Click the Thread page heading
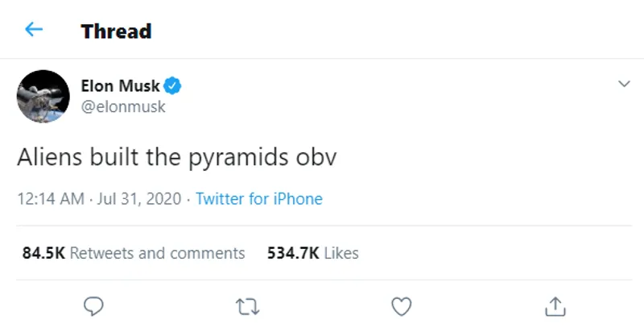Screen dimensions: 644x332 [x=116, y=31]
